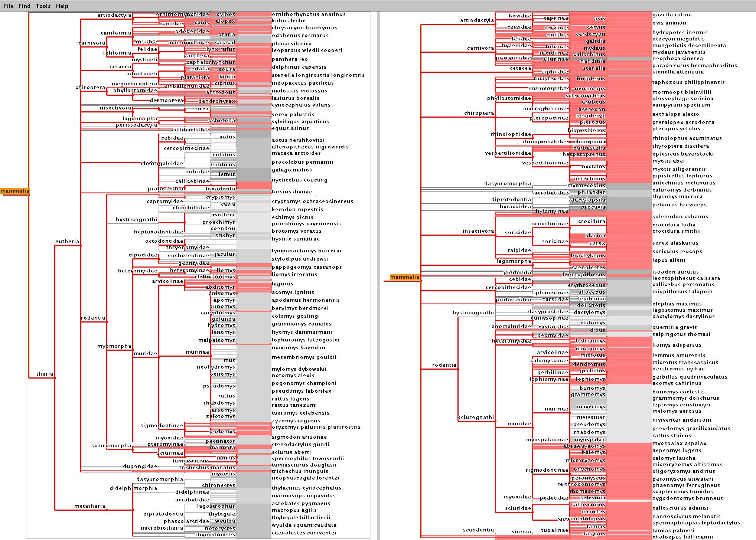
Task: Click odobenus rosmarus leaf label
Action: click(300, 35)
